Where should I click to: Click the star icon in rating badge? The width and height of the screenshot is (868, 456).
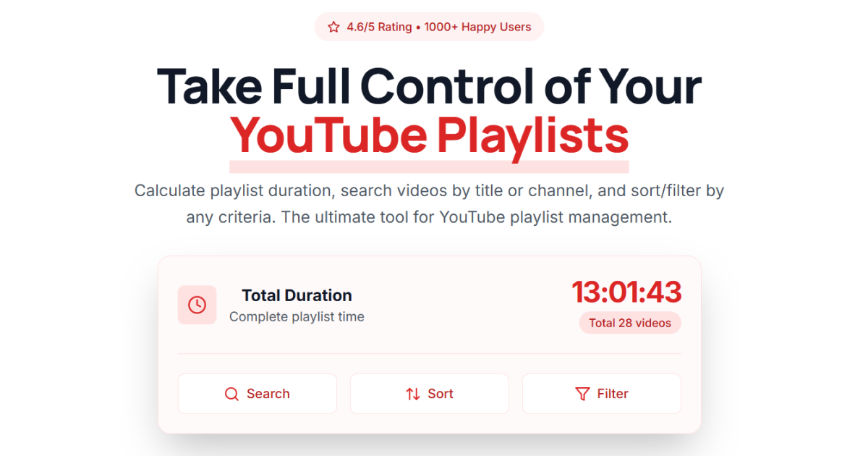click(333, 27)
